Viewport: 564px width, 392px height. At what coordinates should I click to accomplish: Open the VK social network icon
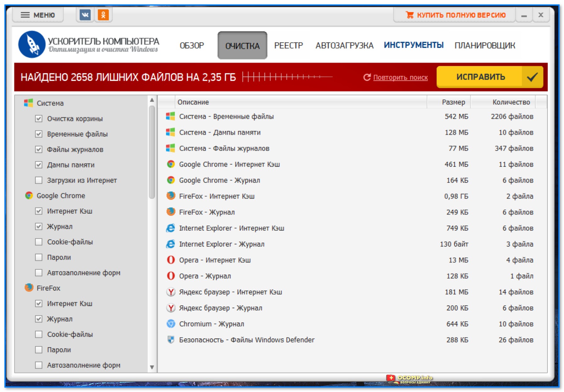(85, 15)
